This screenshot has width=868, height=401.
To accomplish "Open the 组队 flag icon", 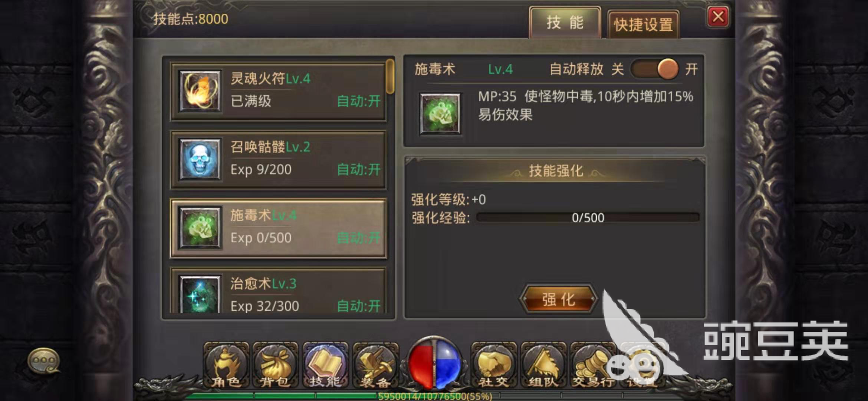I will click(x=543, y=365).
